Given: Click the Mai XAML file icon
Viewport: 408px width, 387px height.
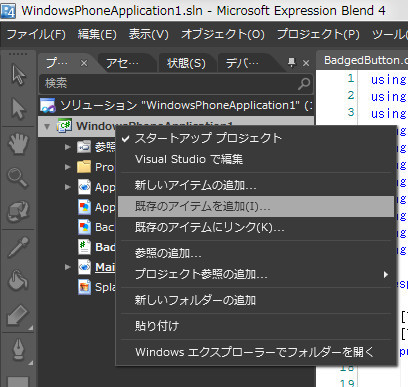Looking at the screenshot, I should [84, 267].
